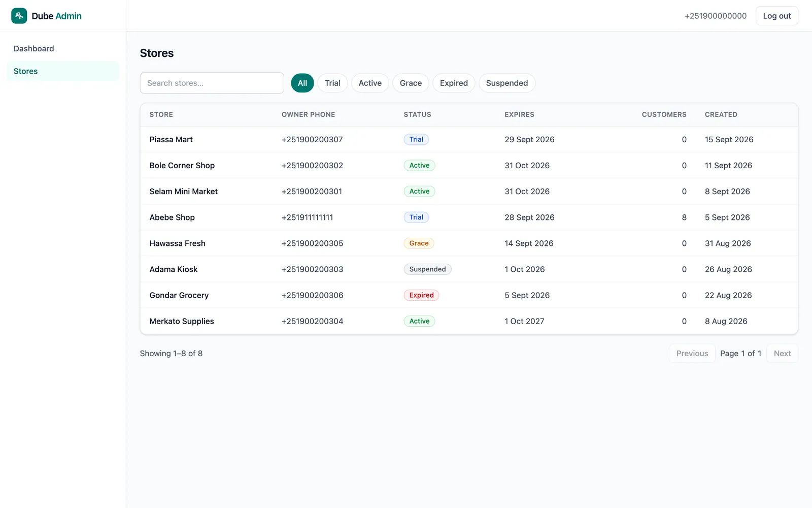Click the Stores page heading
Image resolution: width=812 pixels, height=508 pixels.
tap(157, 53)
